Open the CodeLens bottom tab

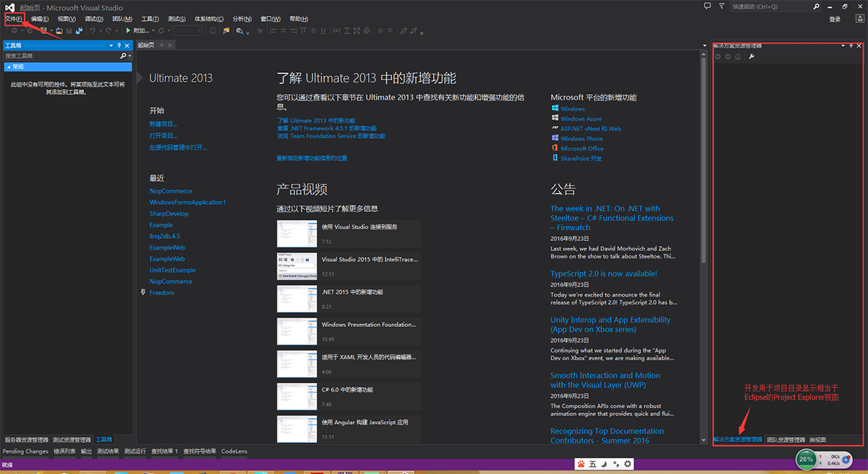tap(234, 451)
